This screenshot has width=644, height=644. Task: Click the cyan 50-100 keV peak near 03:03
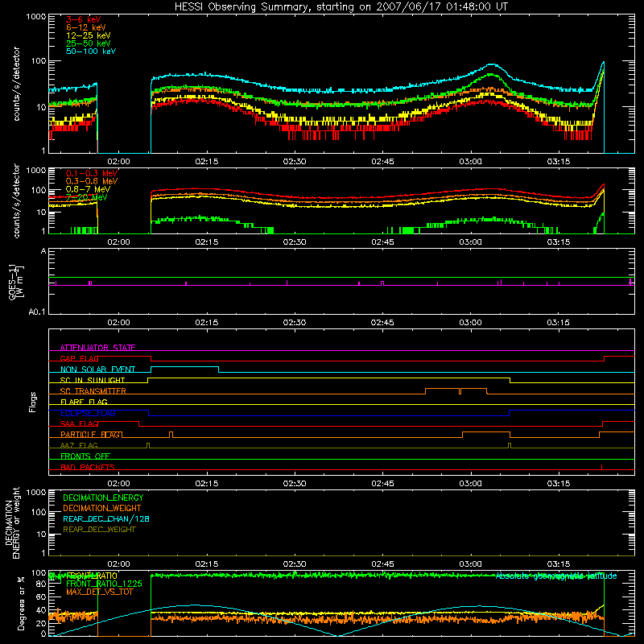[492, 64]
